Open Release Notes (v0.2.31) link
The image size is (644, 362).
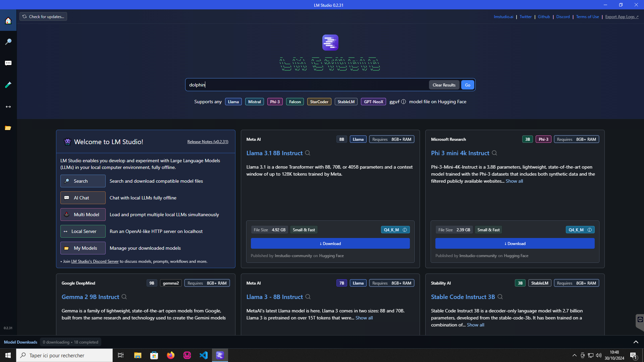tap(208, 142)
